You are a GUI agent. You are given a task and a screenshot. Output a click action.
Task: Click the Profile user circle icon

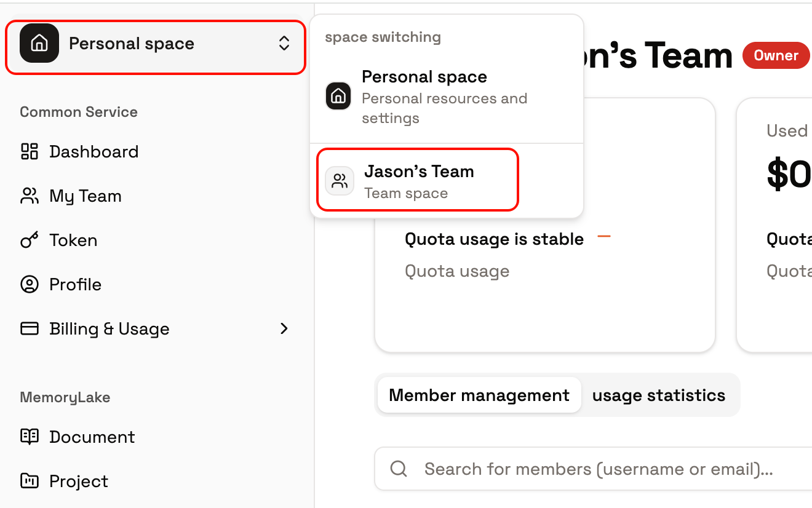click(x=30, y=284)
